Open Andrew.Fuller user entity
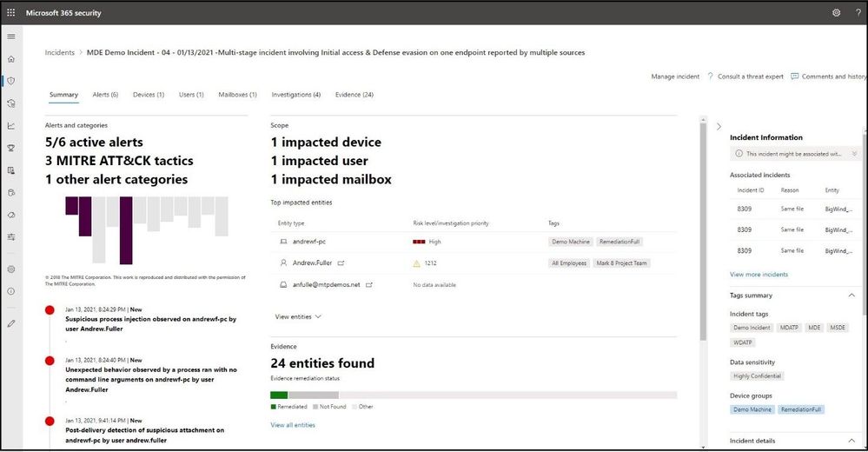The width and height of the screenshot is (868, 452). [312, 263]
